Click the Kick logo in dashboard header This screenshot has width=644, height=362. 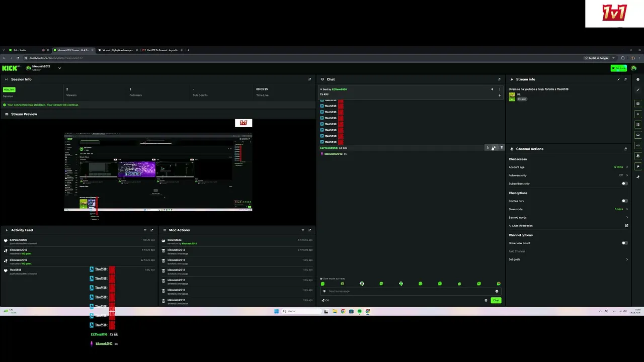pyautogui.click(x=10, y=68)
